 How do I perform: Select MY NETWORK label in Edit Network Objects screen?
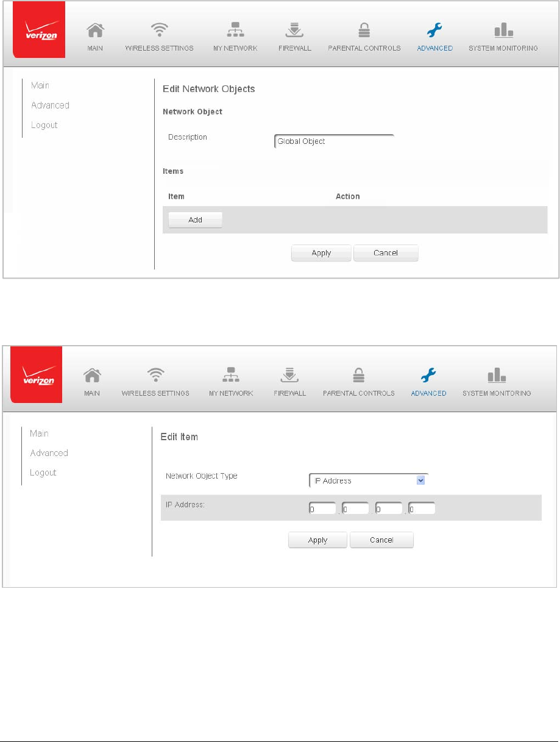tap(236, 48)
